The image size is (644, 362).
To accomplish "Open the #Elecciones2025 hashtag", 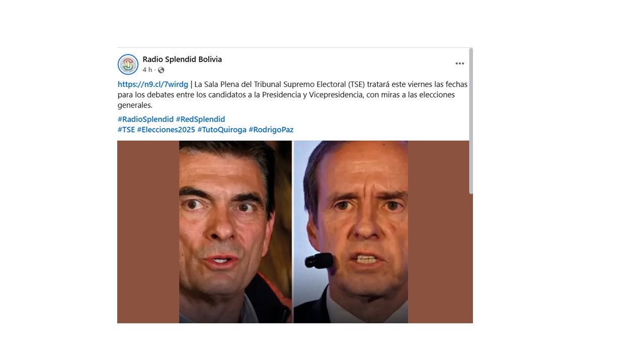I will tap(166, 130).
